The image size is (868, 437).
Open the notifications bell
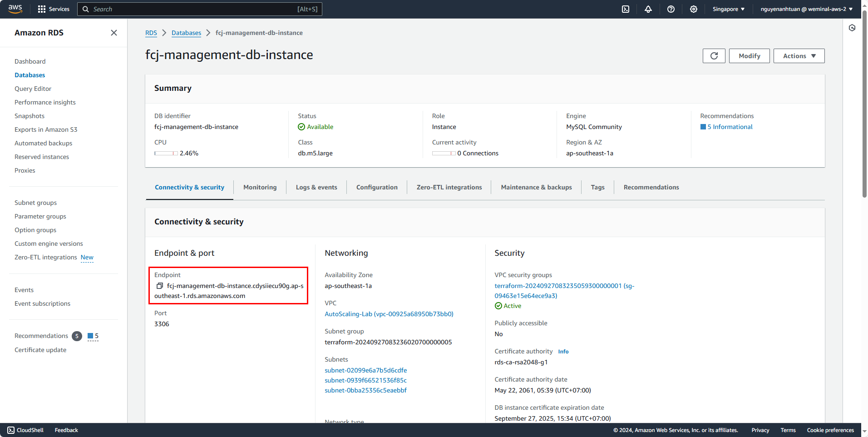click(x=648, y=9)
